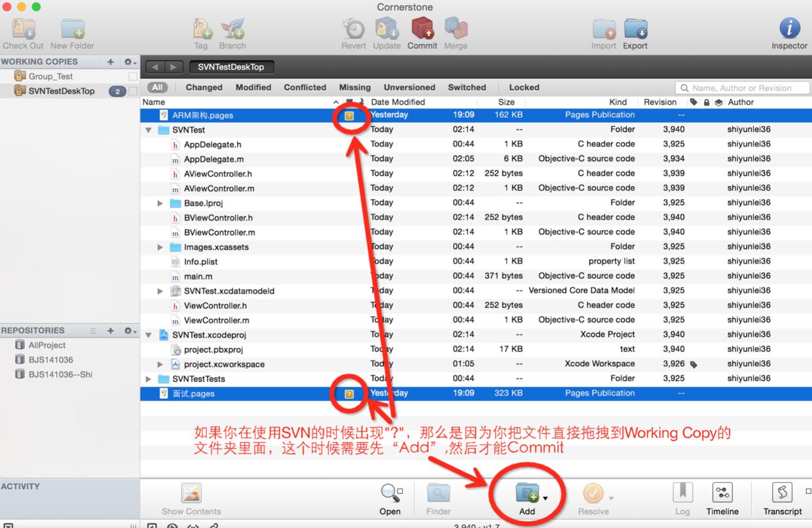Toggle checkbox next to SVNTestDeskTop working copy
Screen dimensions: 812x528
133,92
